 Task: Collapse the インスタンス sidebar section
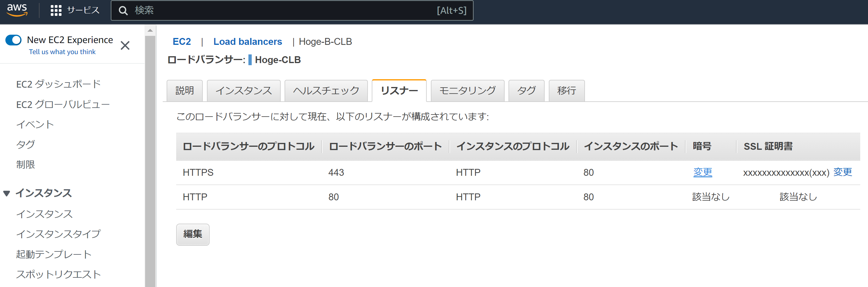(7, 193)
